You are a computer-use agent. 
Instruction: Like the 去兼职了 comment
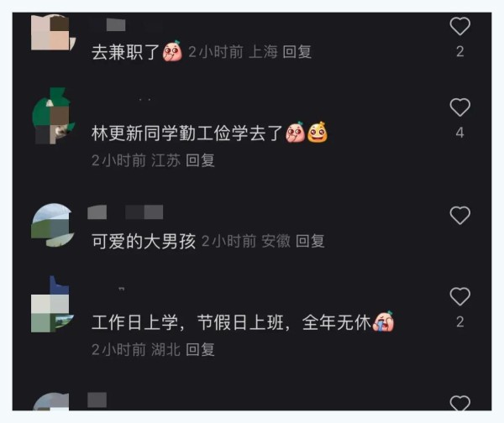[x=460, y=26]
